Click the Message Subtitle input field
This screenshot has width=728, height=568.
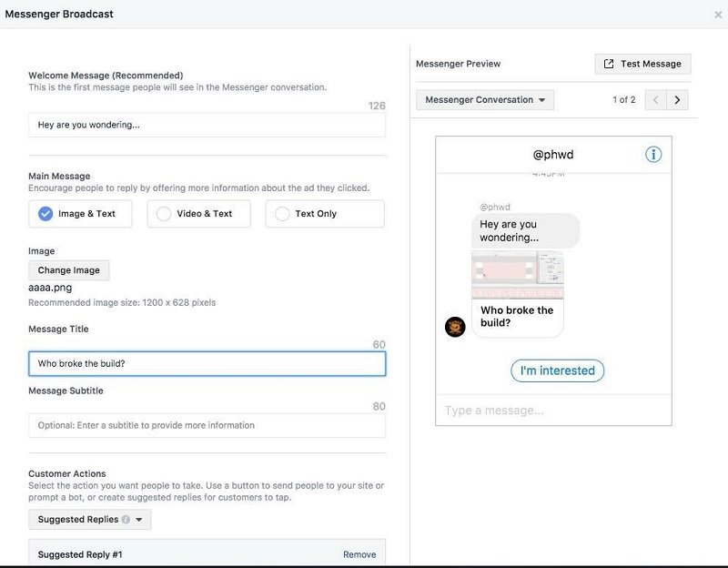(207, 425)
